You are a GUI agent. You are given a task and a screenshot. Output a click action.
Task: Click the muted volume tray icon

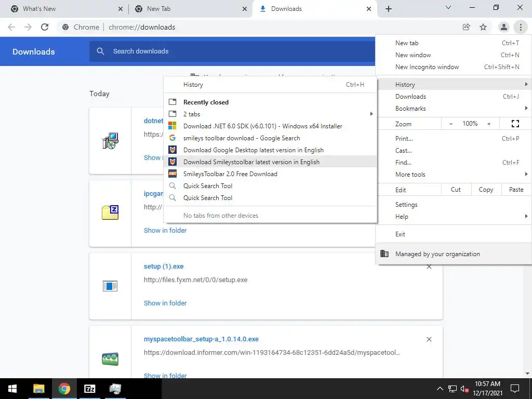click(464, 389)
